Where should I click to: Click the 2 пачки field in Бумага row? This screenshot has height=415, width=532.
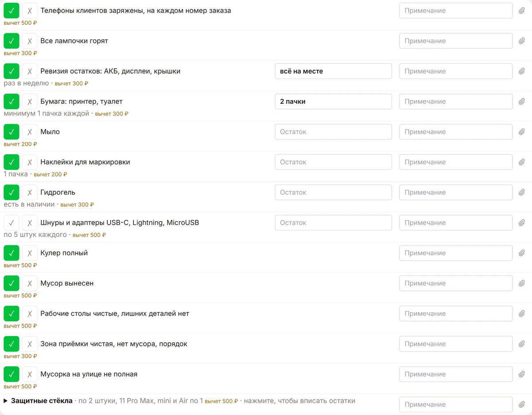(x=333, y=102)
